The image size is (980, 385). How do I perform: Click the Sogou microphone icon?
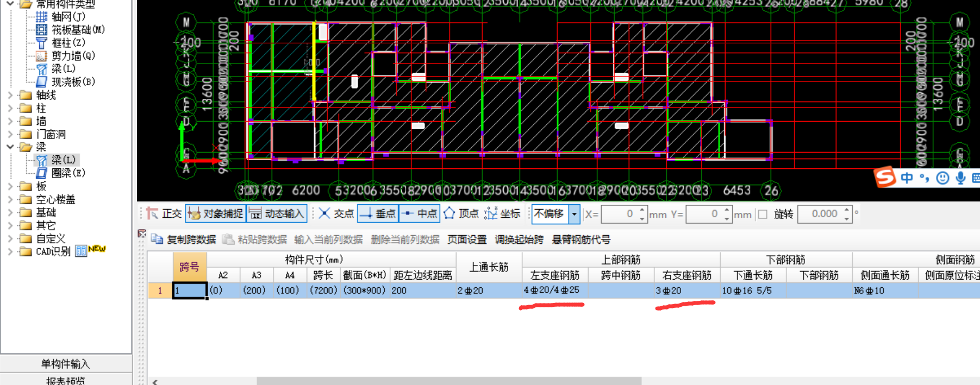(961, 178)
